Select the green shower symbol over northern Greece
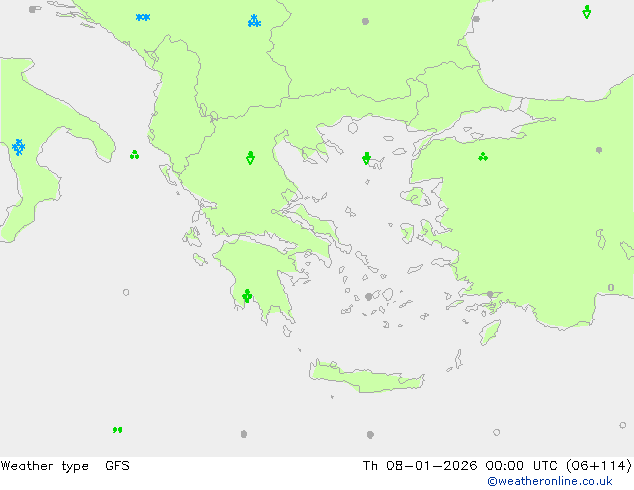 click(x=250, y=158)
